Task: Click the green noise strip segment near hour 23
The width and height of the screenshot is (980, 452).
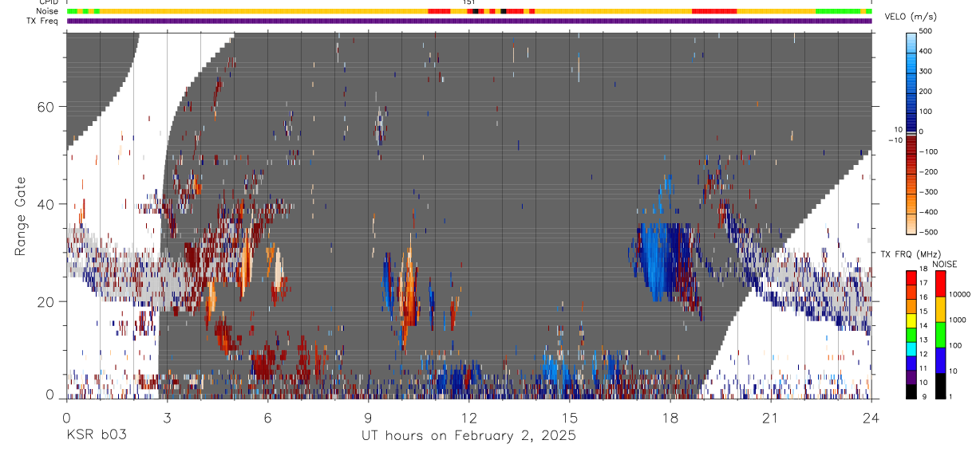Action: pyautogui.click(x=838, y=11)
